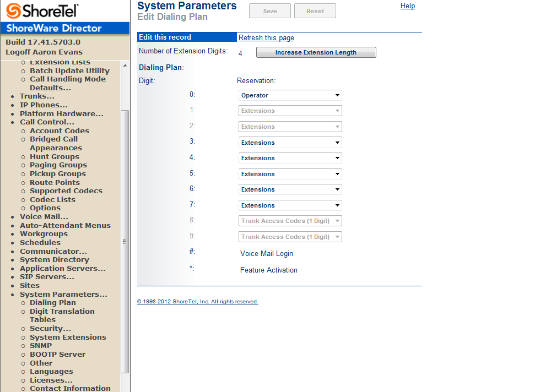Open the digit 1 Extensions reservation dropdown
551x392 pixels.
(x=290, y=111)
